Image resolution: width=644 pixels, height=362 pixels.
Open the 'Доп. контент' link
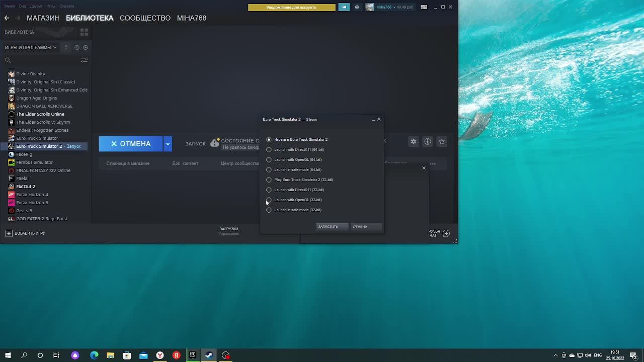coord(185,163)
